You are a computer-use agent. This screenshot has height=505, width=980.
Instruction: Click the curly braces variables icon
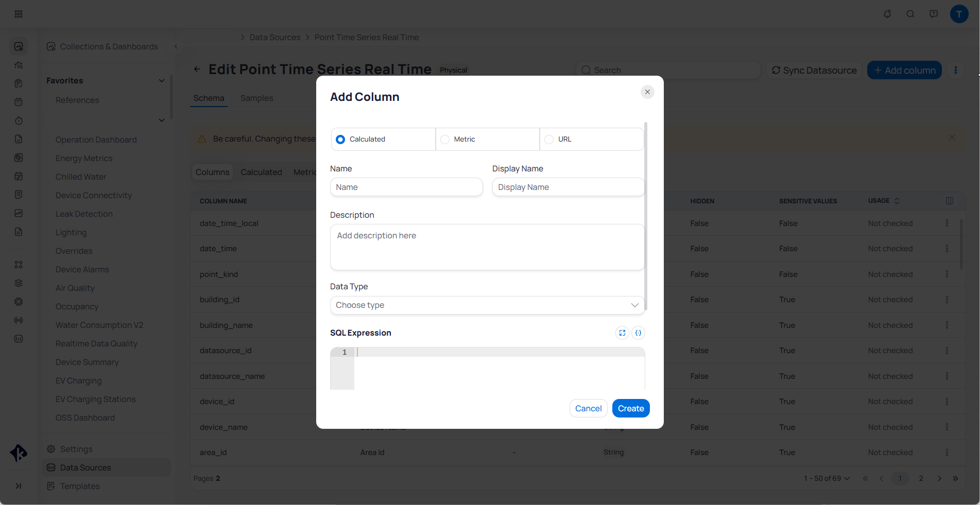click(x=638, y=333)
